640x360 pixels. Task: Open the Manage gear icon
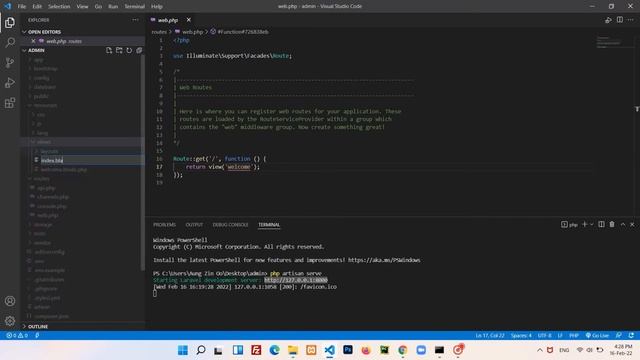click(10, 321)
